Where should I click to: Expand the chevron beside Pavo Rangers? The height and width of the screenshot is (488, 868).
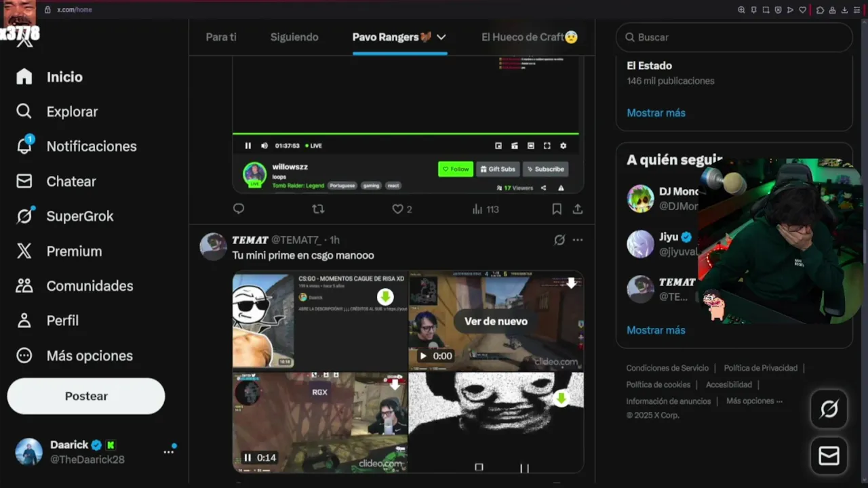(441, 37)
